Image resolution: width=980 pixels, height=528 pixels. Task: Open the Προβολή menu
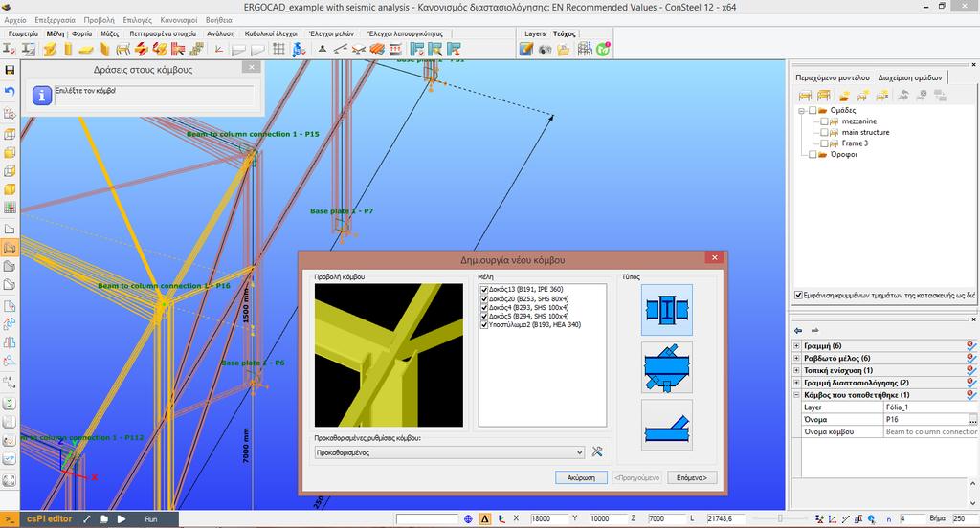(x=99, y=20)
